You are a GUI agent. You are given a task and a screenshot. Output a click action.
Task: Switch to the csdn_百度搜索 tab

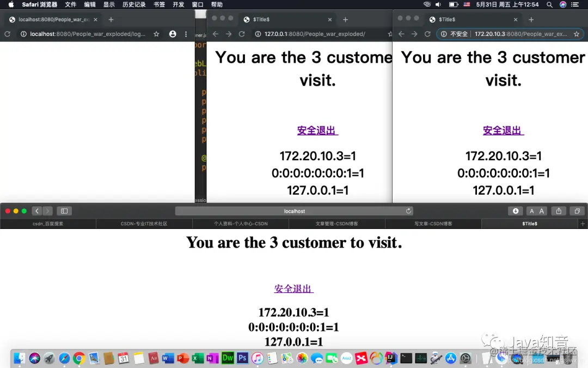coord(48,224)
